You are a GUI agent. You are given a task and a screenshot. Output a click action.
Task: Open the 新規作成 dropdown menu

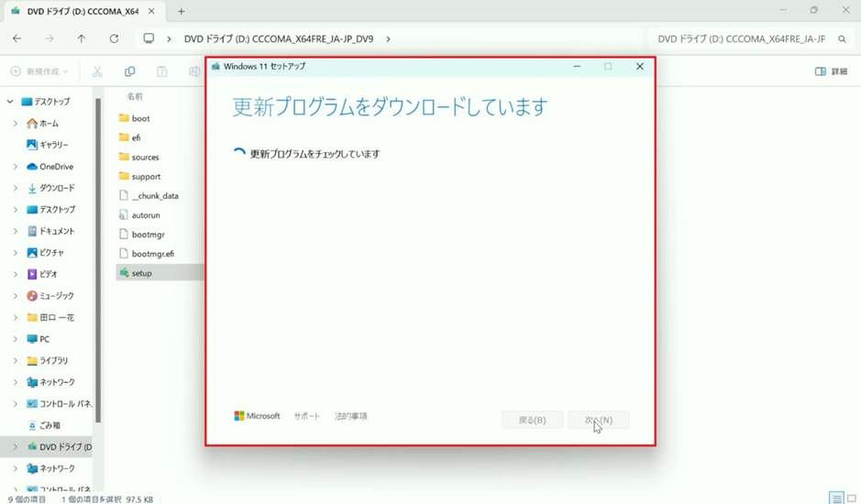(39, 71)
